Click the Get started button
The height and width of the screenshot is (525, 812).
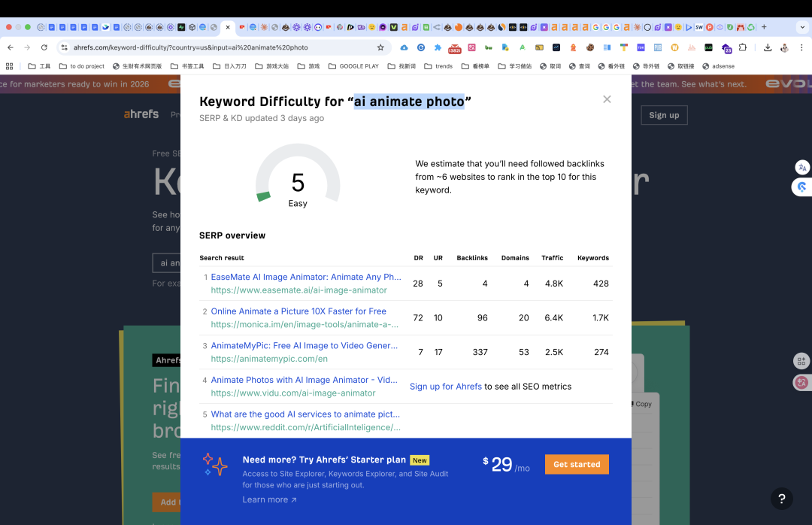click(577, 464)
